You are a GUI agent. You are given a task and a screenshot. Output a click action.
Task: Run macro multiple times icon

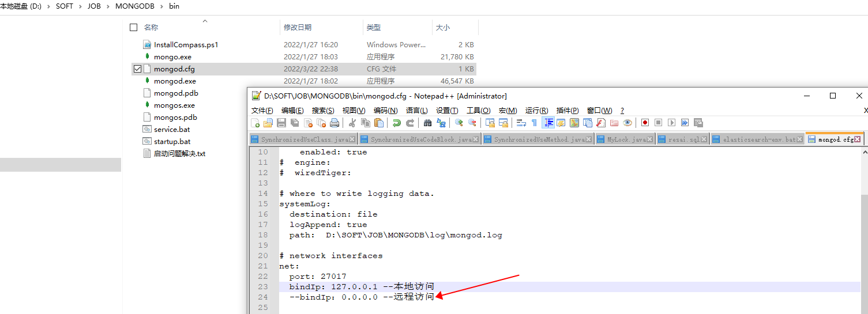pyautogui.click(x=685, y=123)
